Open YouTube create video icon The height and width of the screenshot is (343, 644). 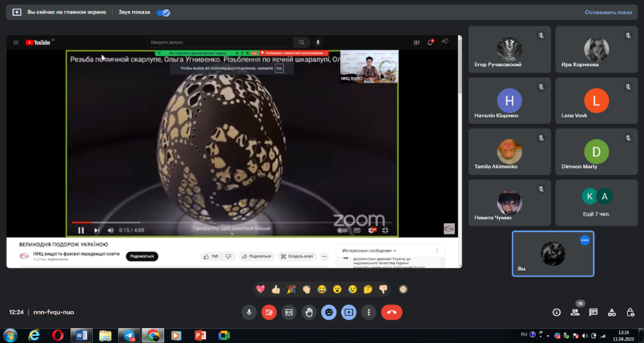coord(417,43)
